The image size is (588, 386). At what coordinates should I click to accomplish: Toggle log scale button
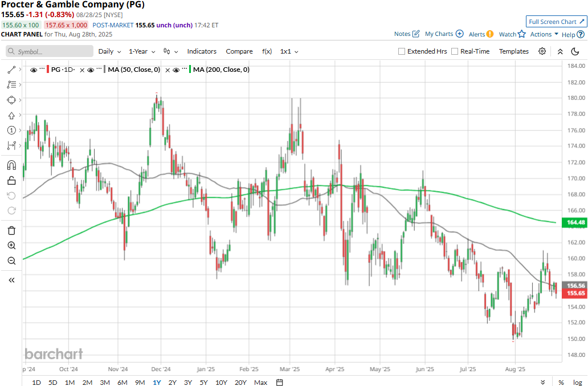[x=578, y=382]
